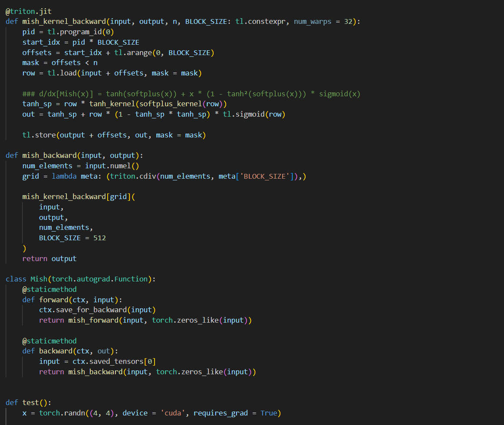This screenshot has width=504, height=425.
Task: Click the d/dx[Mish(x)] comment line
Action: [191, 94]
